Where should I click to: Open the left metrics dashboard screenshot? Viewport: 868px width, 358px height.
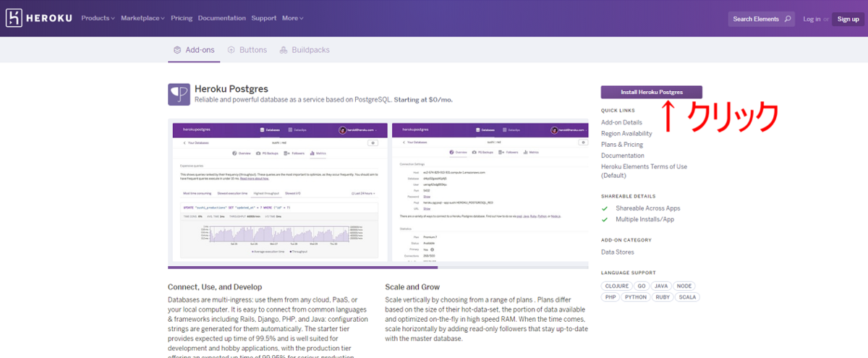click(279, 191)
